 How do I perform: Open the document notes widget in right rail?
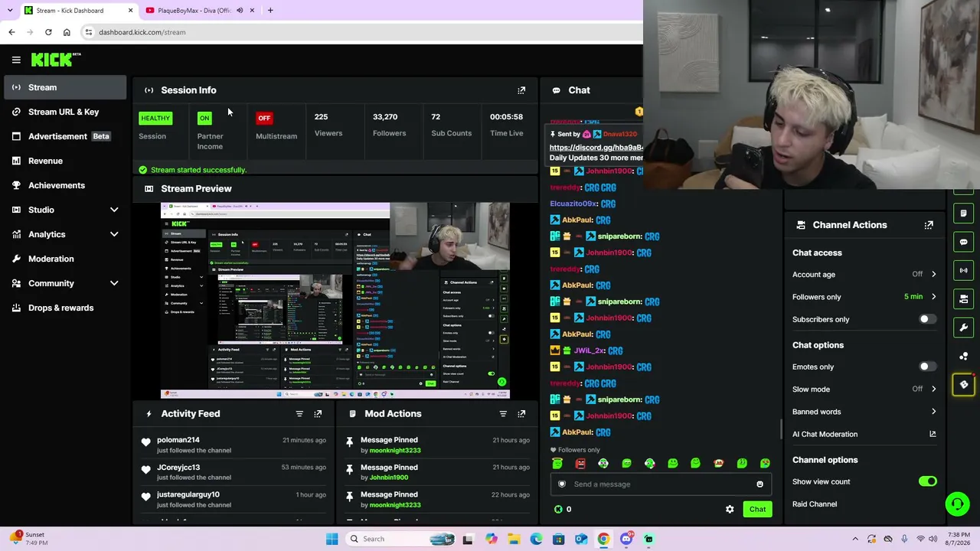coord(964,214)
